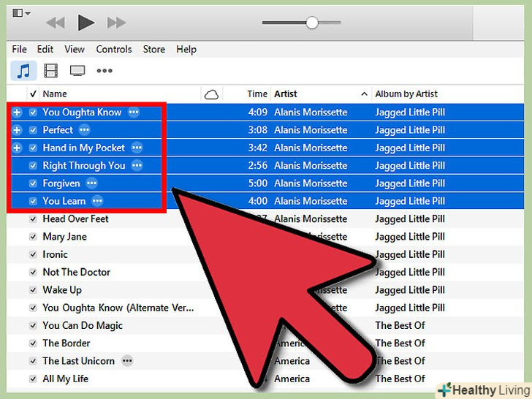Uncheck You Oughta Know checkbox
The image size is (532, 399).
[x=33, y=113]
